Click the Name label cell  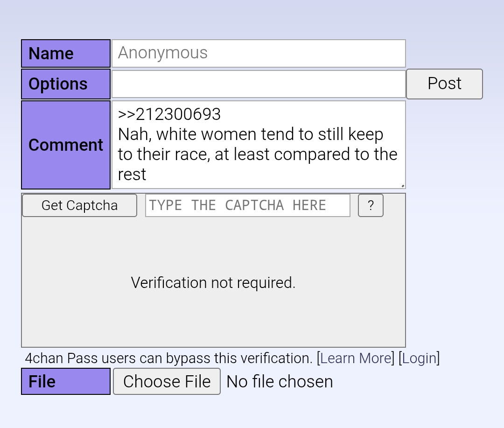pyautogui.click(x=66, y=53)
